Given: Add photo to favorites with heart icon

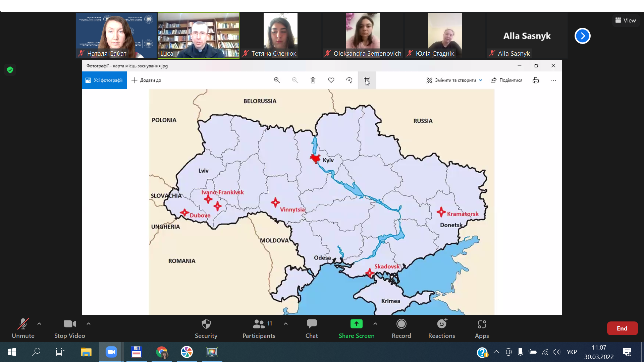Looking at the screenshot, I should coord(331,80).
